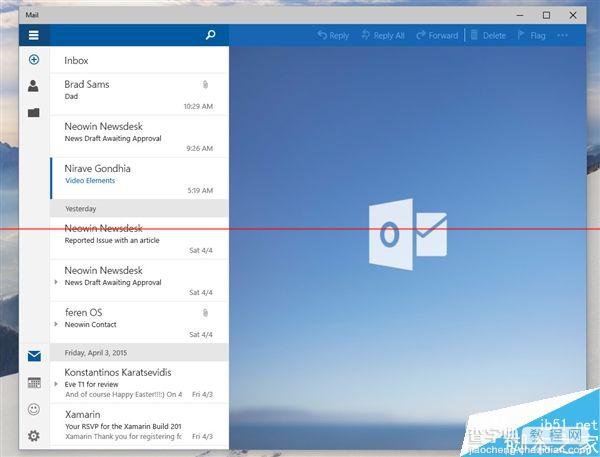600x457 pixels.
Task: Click the Yesterday group header
Action: tap(139, 209)
